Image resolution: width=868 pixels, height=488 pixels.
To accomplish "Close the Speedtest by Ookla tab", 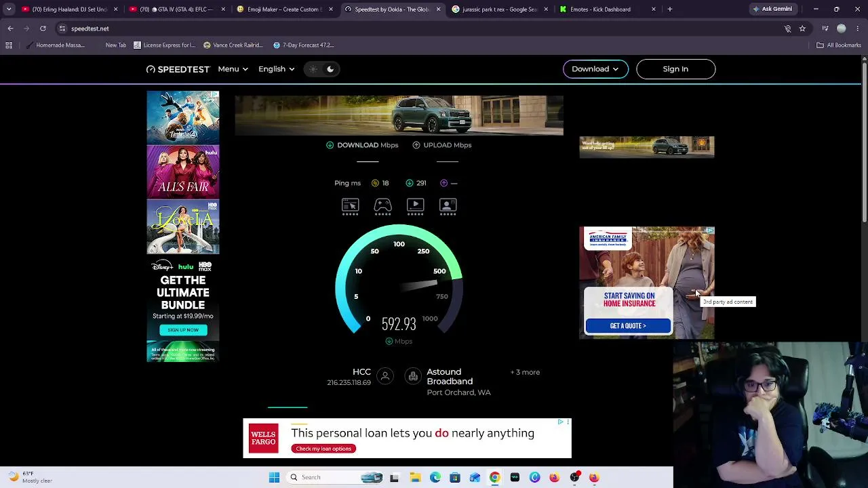I will pos(438,9).
